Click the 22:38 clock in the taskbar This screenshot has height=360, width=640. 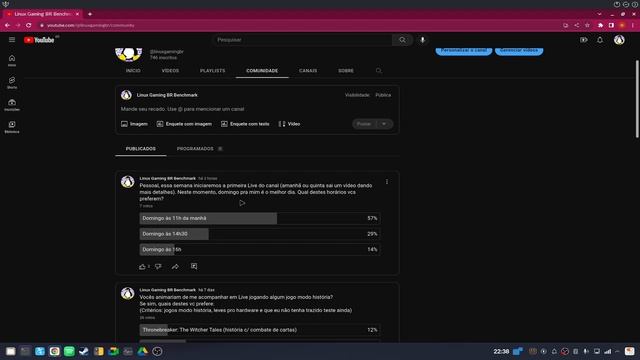tap(501, 351)
